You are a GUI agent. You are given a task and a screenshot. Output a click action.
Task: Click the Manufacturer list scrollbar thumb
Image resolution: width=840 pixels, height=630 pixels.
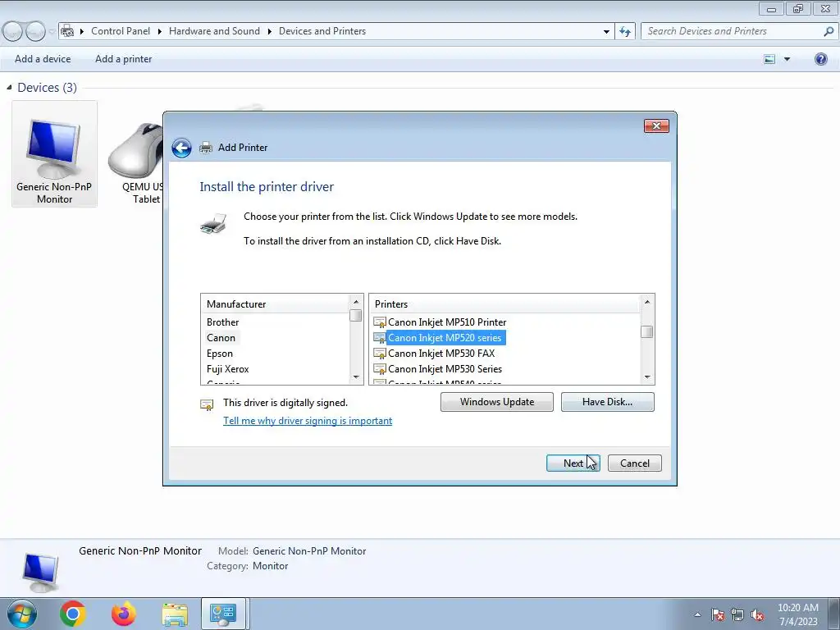pos(356,316)
